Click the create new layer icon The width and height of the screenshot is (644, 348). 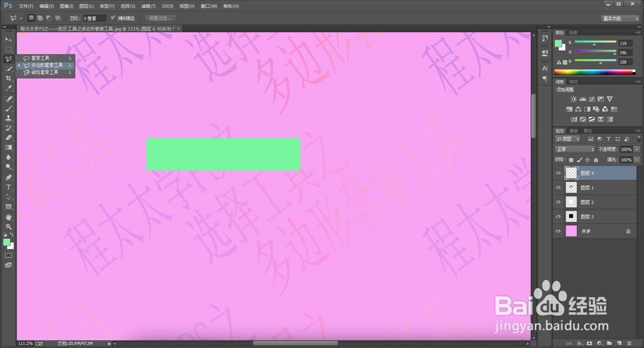click(619, 343)
